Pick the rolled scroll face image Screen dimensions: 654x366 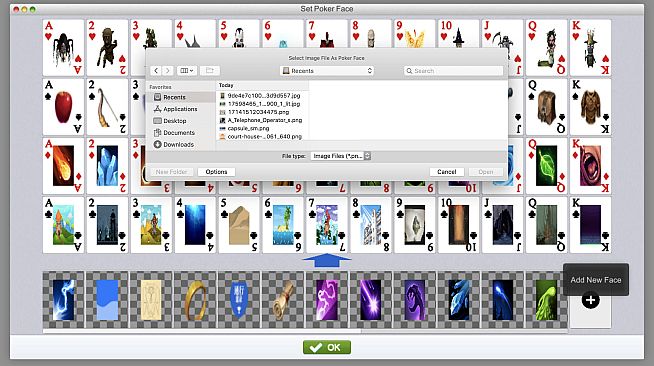click(x=283, y=300)
